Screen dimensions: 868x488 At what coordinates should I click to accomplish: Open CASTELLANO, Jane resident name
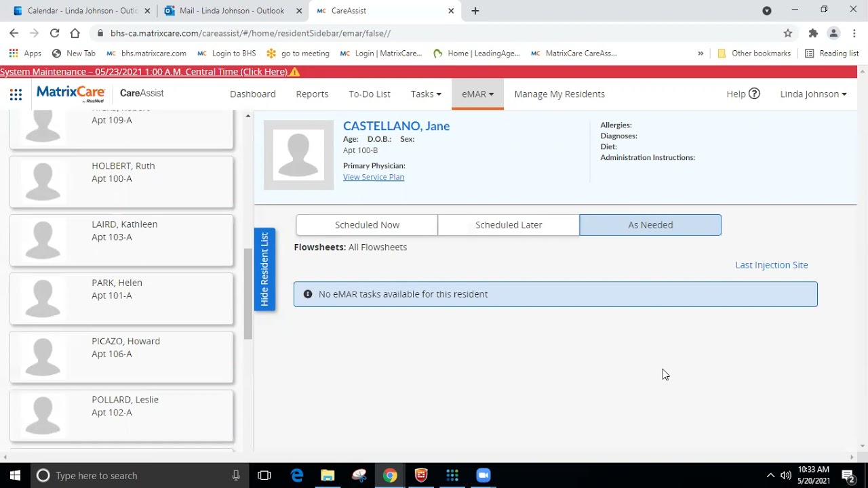pos(396,126)
